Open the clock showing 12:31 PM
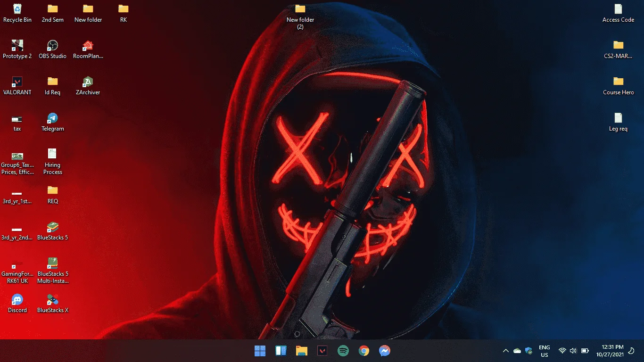 (610, 351)
